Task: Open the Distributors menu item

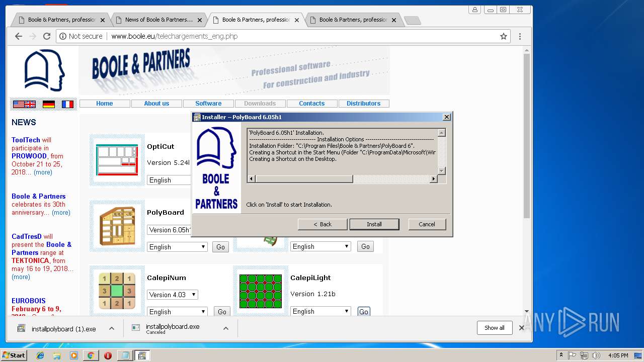Action: pos(364,104)
